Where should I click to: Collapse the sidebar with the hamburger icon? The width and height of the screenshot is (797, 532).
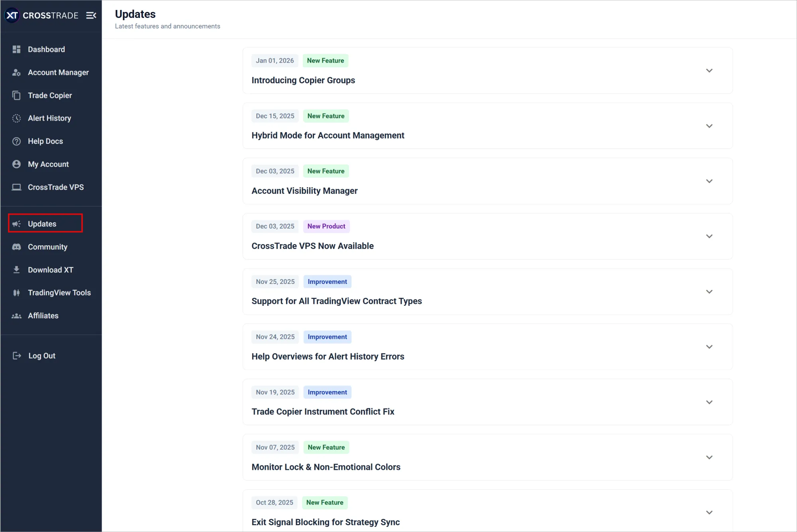pyautogui.click(x=91, y=16)
